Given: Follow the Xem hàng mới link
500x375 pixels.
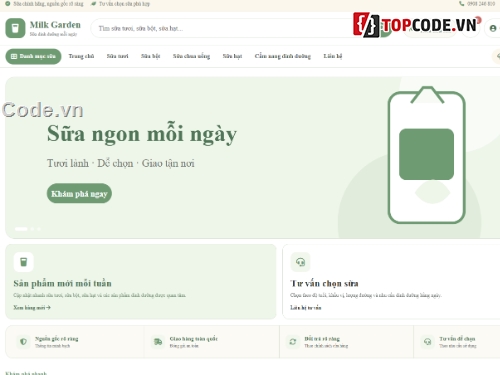Looking at the screenshot, I should (x=32, y=307).
